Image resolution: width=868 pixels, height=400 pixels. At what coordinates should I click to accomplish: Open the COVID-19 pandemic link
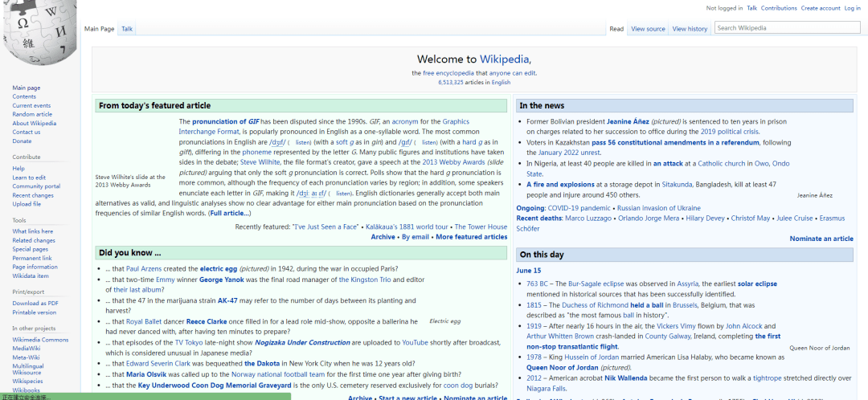pos(579,208)
